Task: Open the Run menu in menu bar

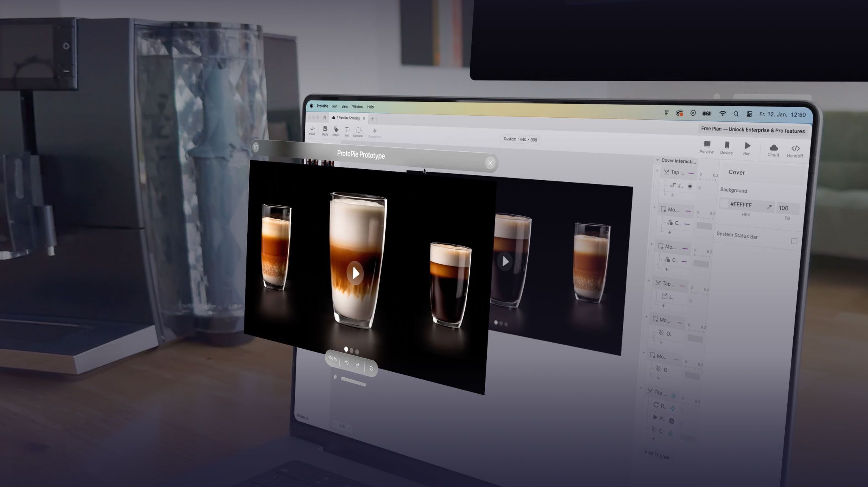Action: tap(335, 106)
